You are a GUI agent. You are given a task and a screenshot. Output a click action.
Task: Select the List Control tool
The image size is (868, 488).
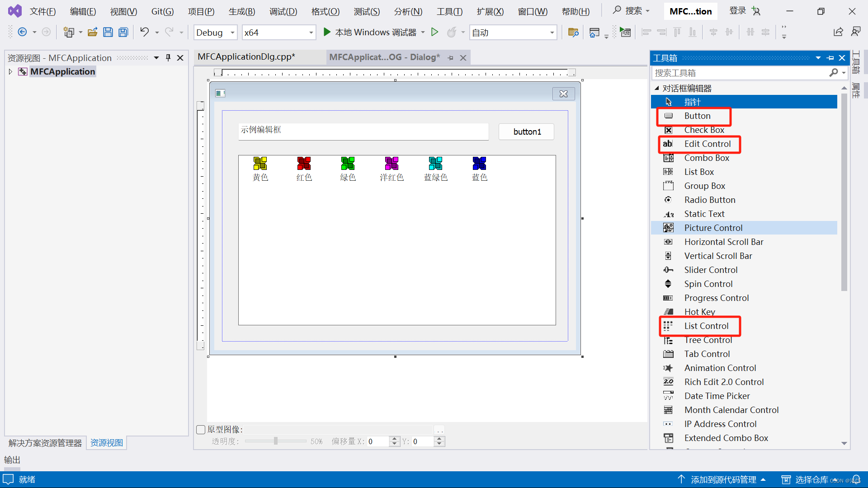707,325
